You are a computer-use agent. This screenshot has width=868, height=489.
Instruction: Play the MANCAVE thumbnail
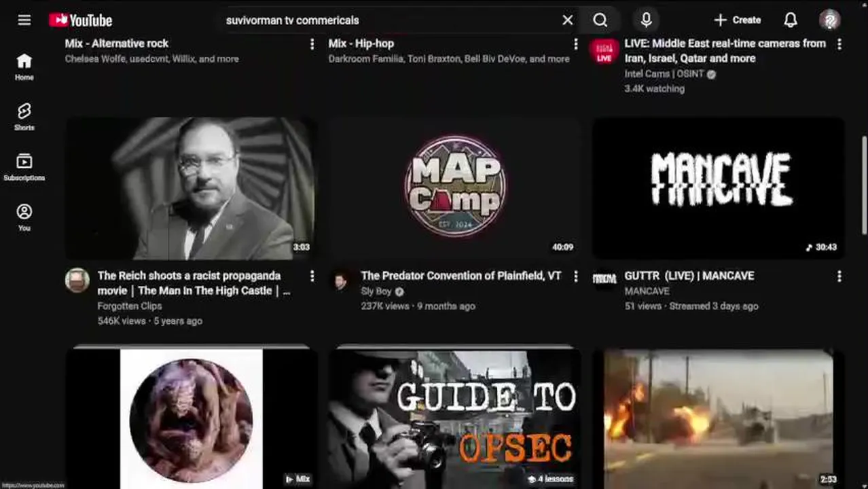[719, 188]
